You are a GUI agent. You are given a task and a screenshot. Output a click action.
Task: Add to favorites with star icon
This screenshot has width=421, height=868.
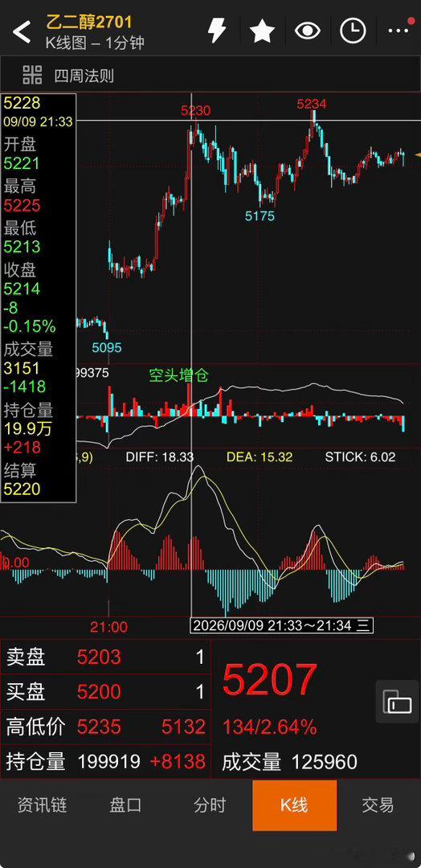tap(262, 31)
